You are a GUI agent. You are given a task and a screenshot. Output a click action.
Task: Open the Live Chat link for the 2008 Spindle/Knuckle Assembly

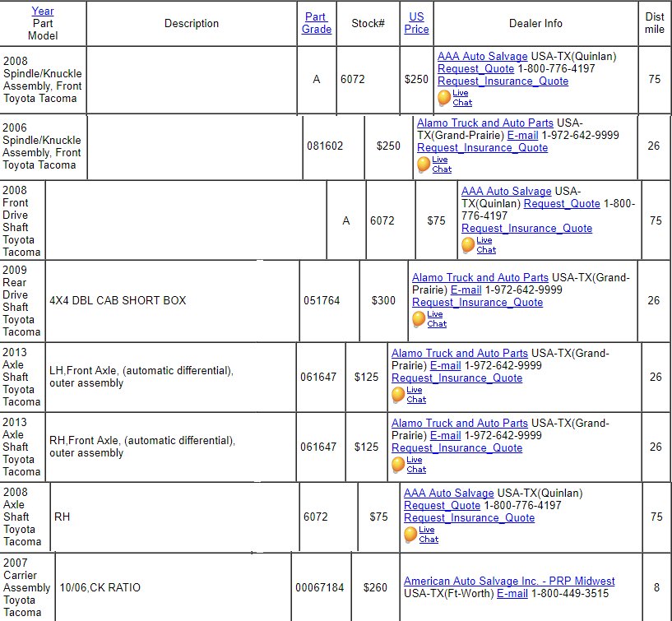click(462, 98)
